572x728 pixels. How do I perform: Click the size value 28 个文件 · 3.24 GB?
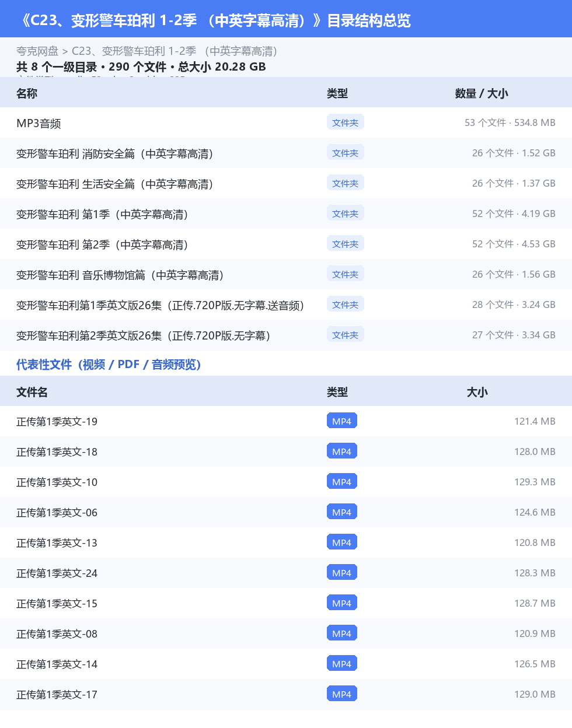pos(514,304)
